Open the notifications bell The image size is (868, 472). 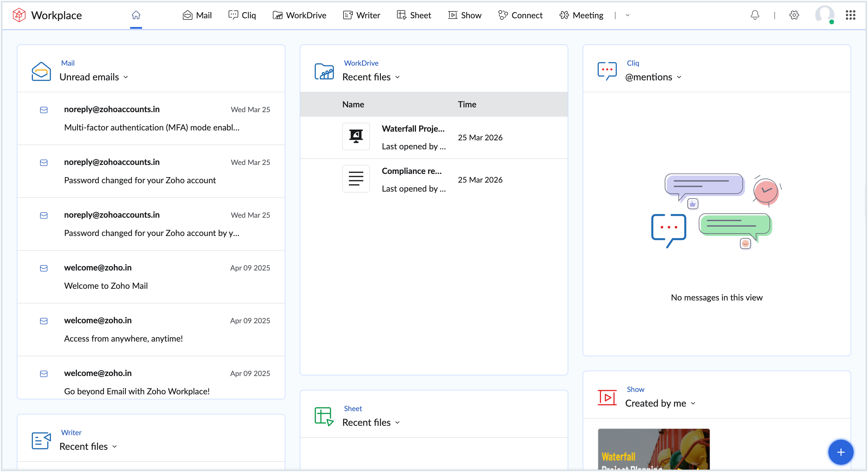(754, 15)
